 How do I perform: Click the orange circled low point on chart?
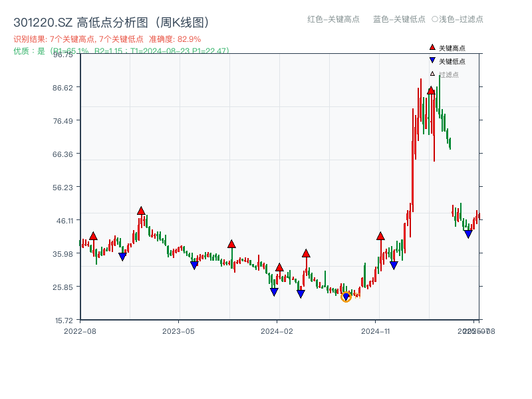click(346, 297)
